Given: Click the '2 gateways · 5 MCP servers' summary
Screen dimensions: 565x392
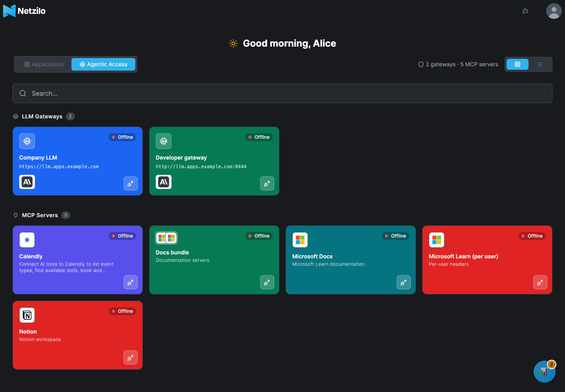Looking at the screenshot, I should click(x=458, y=64).
